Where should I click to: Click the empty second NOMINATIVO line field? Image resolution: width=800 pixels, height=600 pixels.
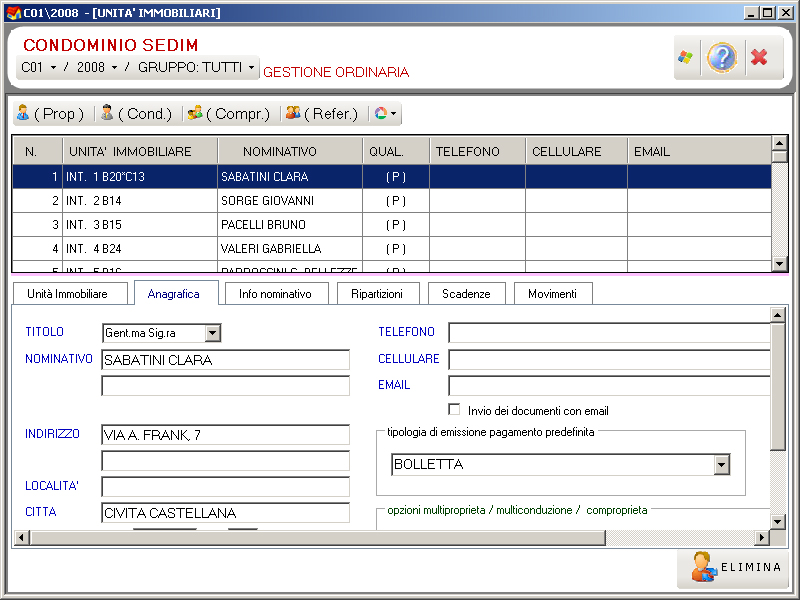pos(226,386)
